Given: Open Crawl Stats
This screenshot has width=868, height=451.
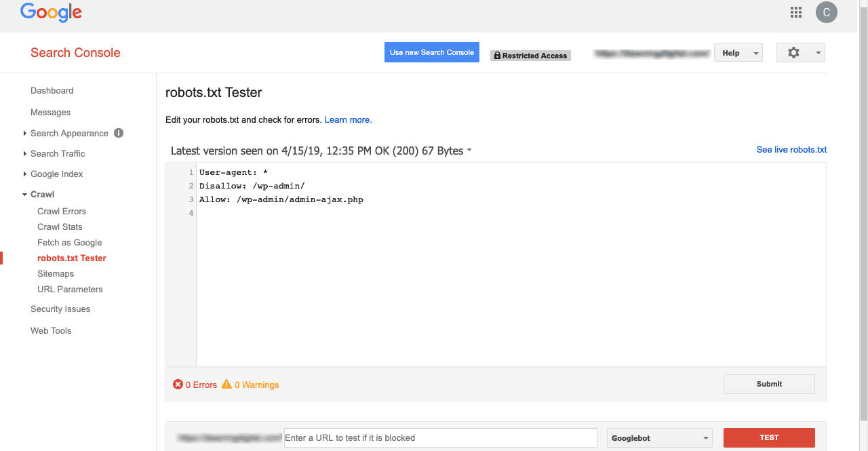Looking at the screenshot, I should [60, 227].
